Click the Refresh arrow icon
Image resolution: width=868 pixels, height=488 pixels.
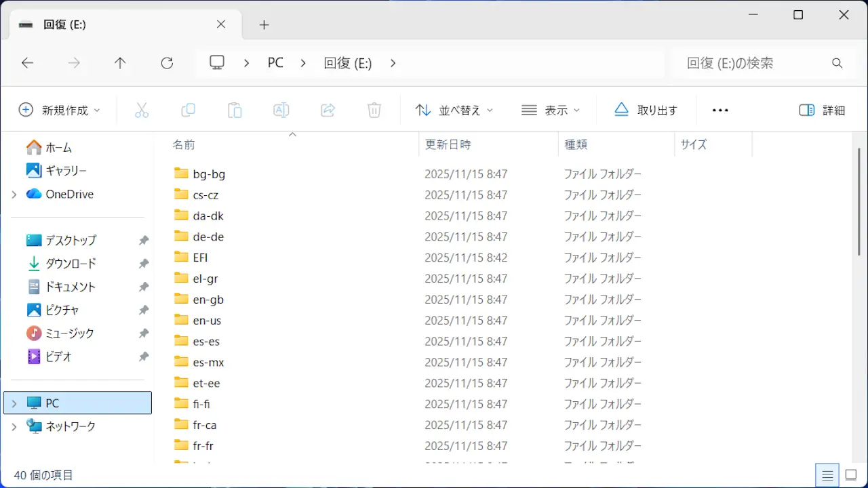[167, 63]
